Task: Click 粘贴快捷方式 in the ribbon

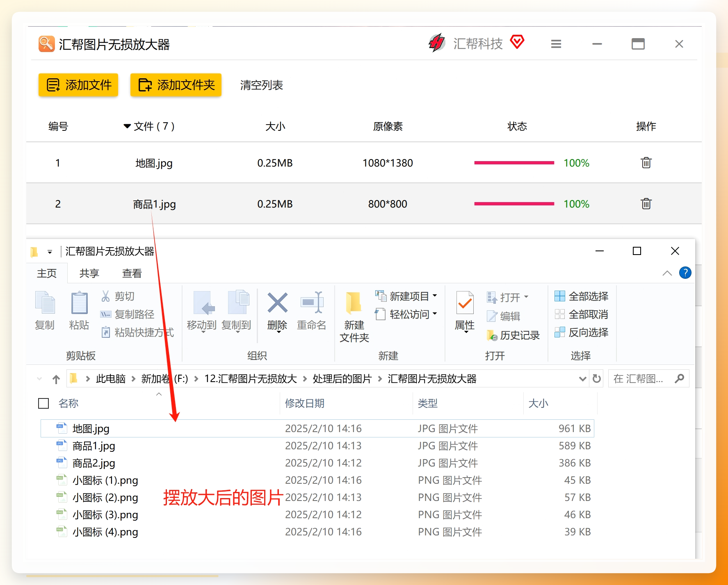Action: coord(137,332)
